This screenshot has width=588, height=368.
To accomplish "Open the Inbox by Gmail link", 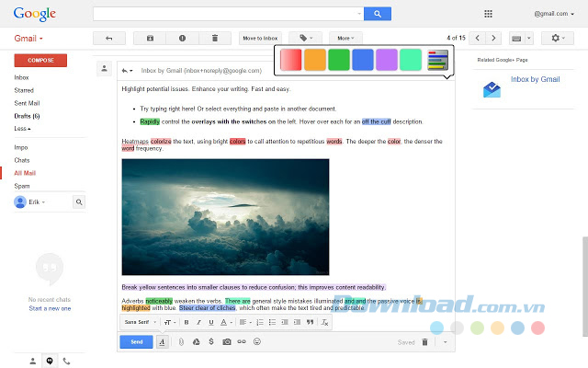I will (535, 79).
